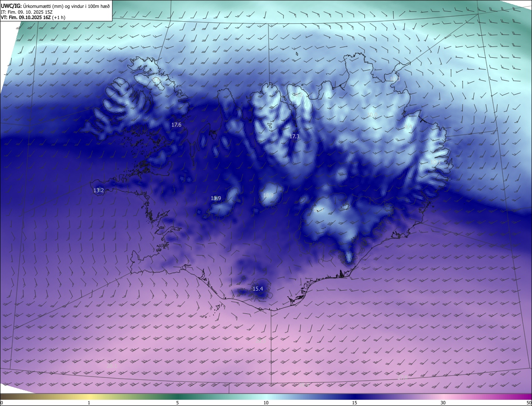Click the 15 tick on the color scale

(355, 403)
